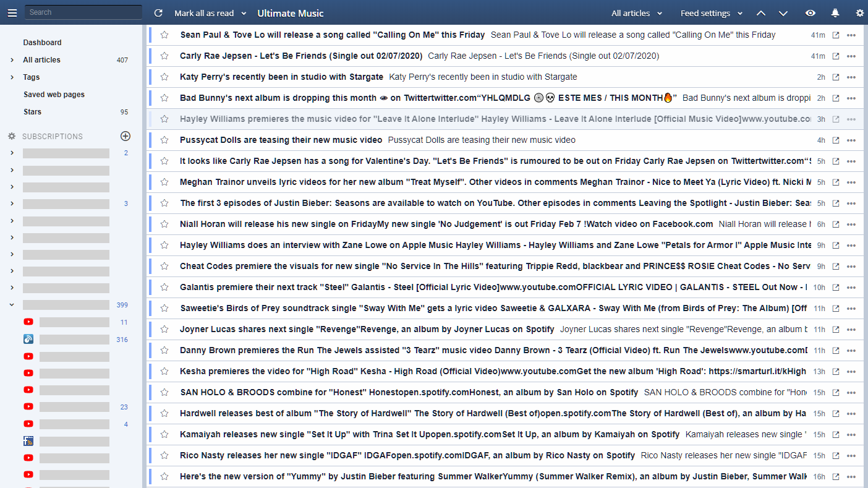Click the Ultimate Music feed title
868x488 pixels.
291,13
